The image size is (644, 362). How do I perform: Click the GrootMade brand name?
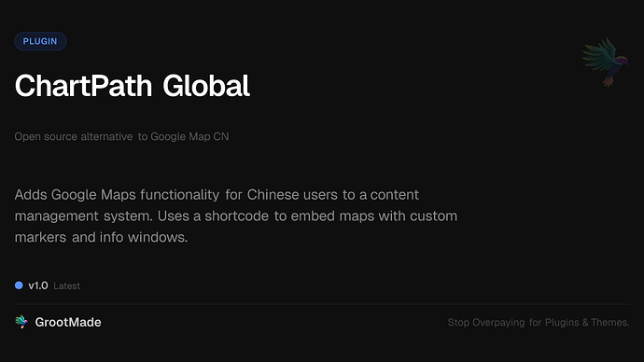tap(68, 322)
